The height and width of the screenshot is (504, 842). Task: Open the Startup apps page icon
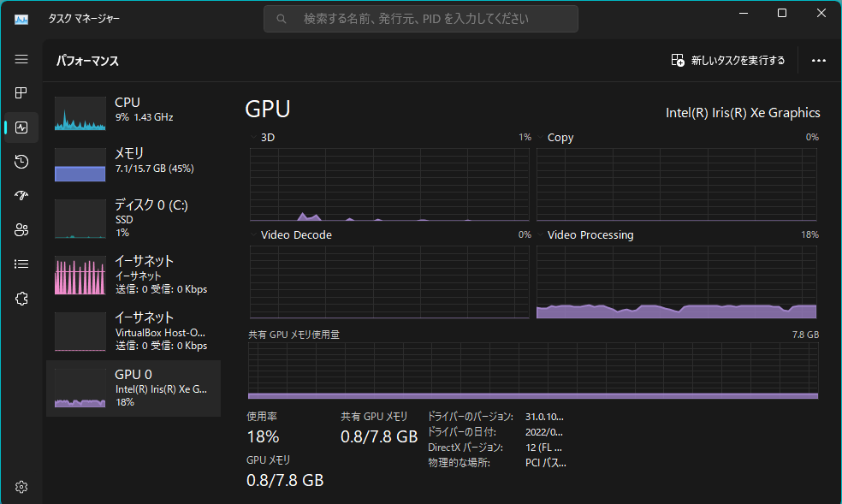point(21,195)
